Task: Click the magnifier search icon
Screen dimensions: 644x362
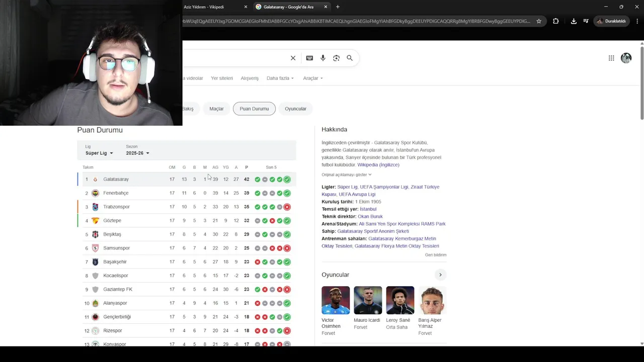Action: 350,58
